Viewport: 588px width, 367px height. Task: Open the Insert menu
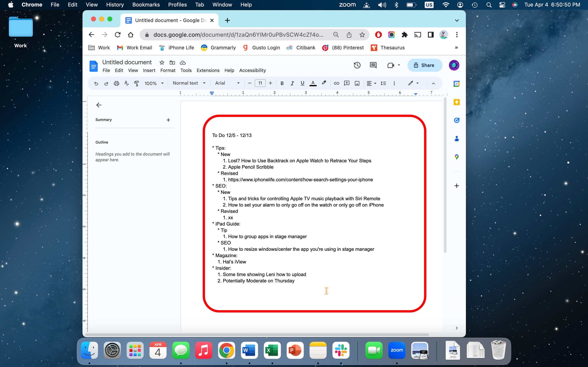pyautogui.click(x=149, y=70)
